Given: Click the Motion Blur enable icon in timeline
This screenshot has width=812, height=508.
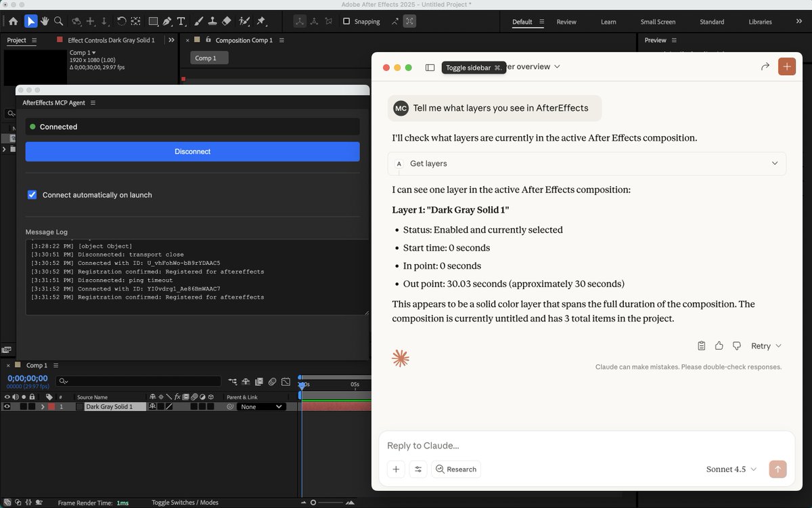Looking at the screenshot, I should 272,381.
